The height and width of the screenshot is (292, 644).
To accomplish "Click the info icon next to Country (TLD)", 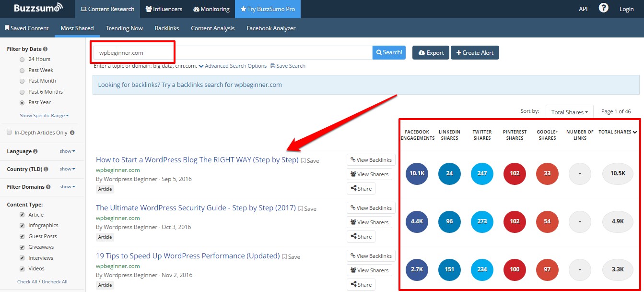I will pos(46,169).
